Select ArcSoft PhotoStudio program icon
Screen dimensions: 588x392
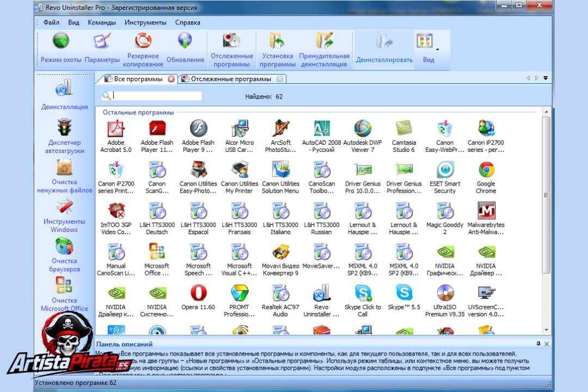tap(280, 136)
